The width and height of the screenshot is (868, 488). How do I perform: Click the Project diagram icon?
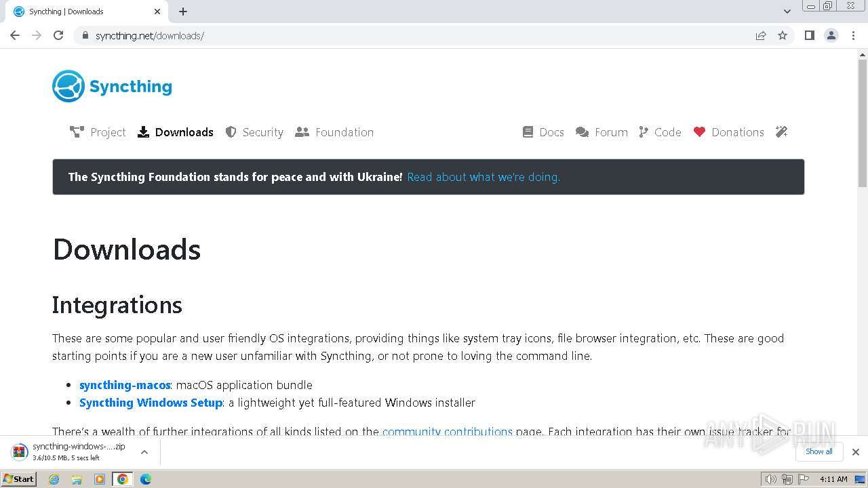coord(77,132)
